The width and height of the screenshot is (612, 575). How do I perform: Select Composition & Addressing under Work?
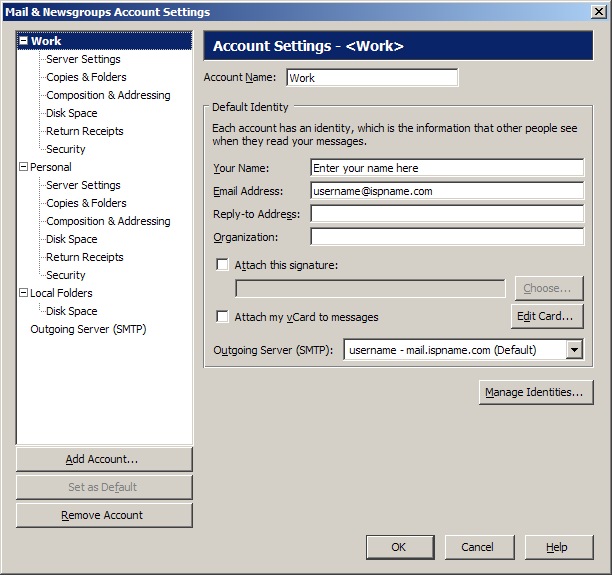tap(108, 96)
